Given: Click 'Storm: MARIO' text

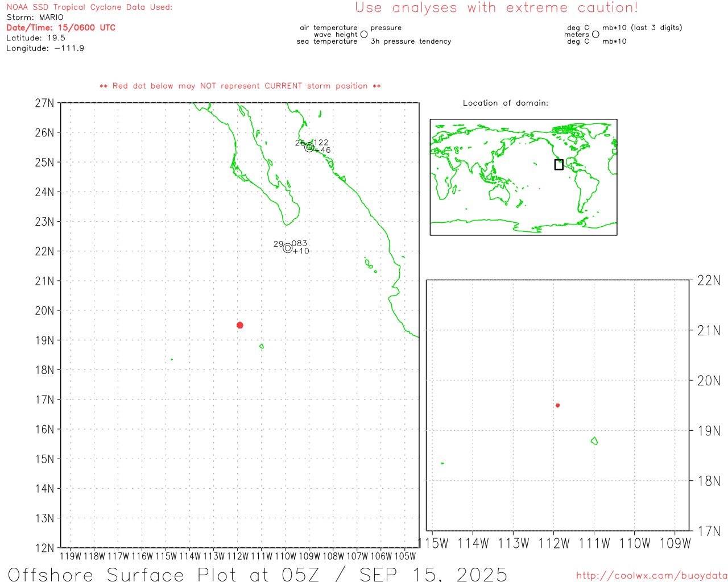Looking at the screenshot, I should [35, 18].
